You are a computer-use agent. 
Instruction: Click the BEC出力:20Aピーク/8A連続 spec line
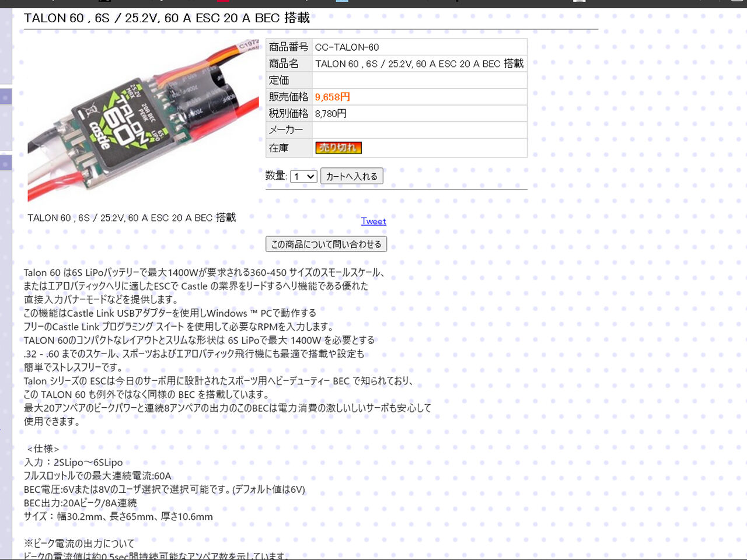click(81, 503)
